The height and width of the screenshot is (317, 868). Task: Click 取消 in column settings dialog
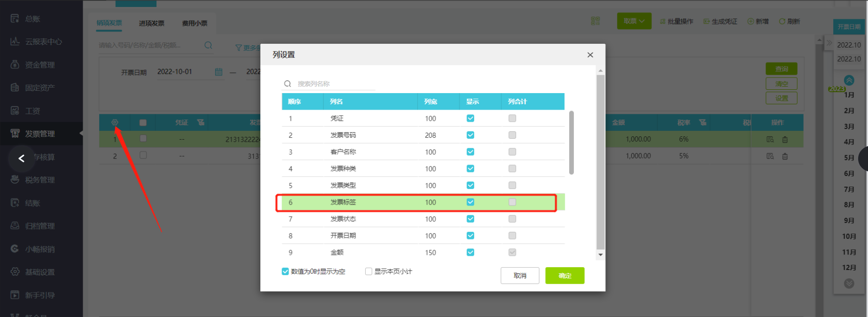point(520,276)
